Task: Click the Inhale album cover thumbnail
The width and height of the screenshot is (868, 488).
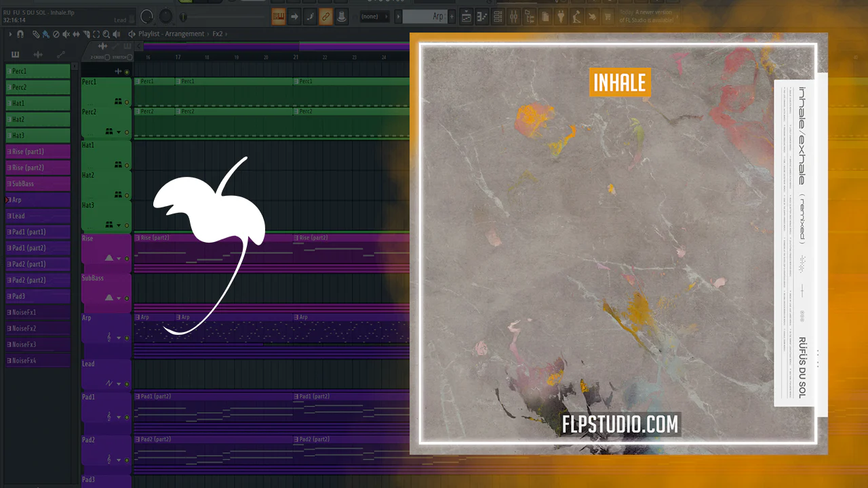Action: click(x=618, y=243)
